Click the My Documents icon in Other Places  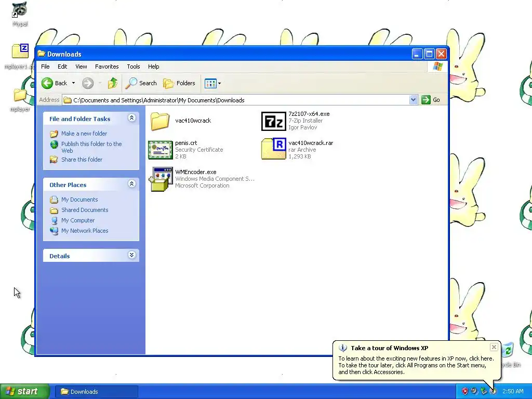tap(54, 199)
